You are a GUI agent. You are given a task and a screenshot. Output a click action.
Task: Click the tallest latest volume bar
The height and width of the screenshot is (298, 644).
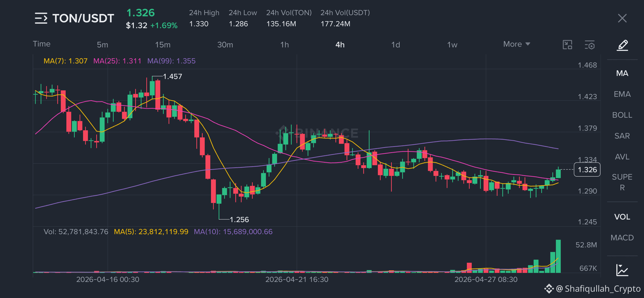(558, 256)
